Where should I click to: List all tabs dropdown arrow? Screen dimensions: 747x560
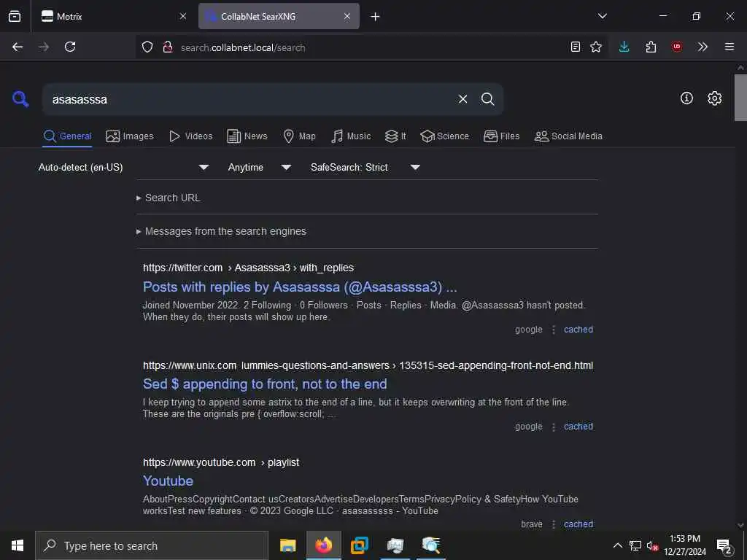click(602, 16)
